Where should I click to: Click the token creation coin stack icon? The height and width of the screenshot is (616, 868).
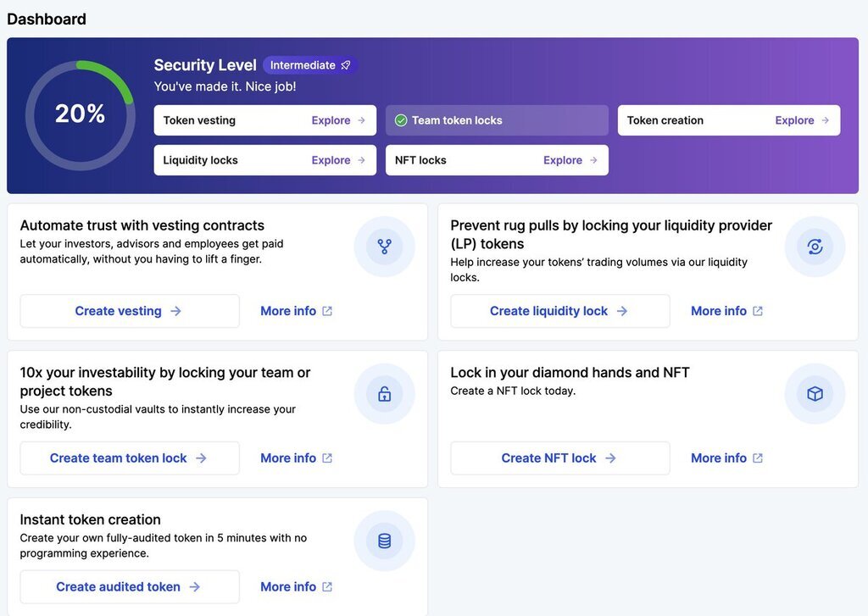pos(384,541)
